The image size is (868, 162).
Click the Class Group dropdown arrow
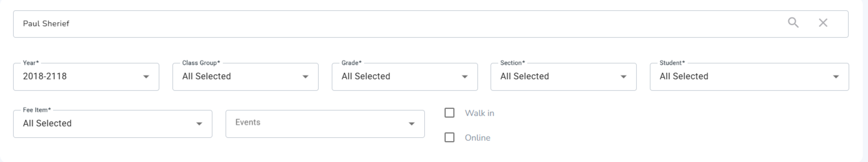tap(305, 77)
